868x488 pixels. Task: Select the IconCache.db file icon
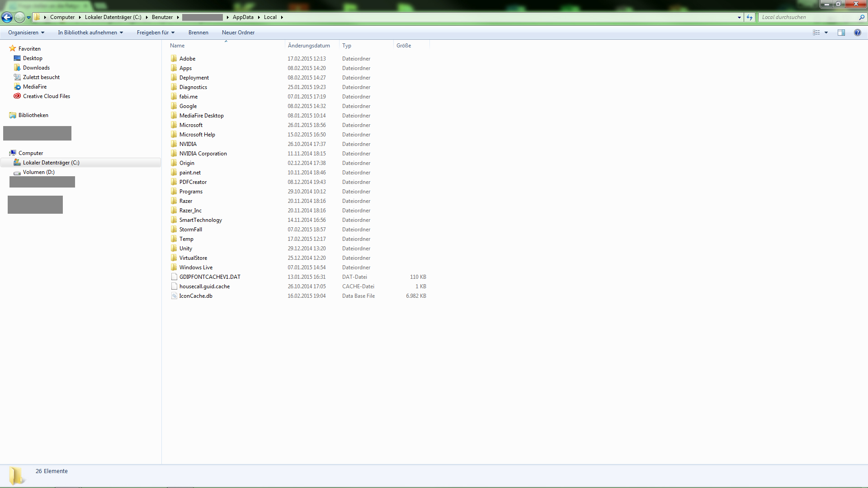tap(174, 296)
